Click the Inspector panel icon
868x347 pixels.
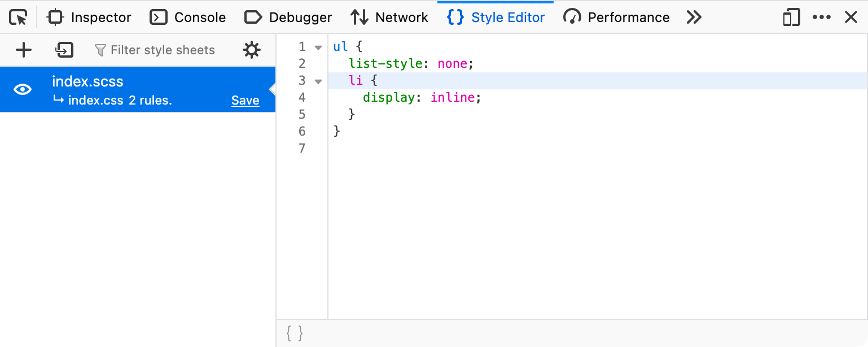55,17
